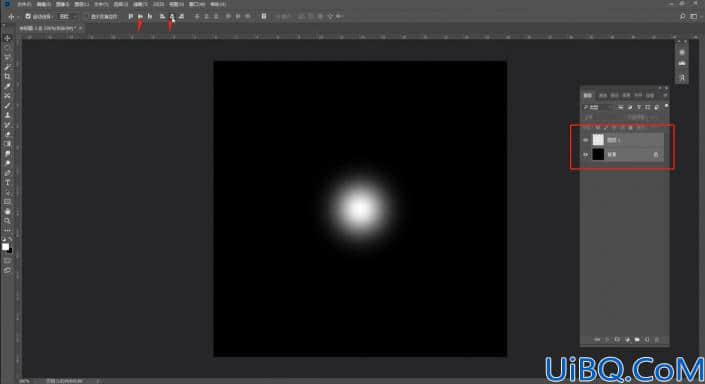Select the Crop tool
The image size is (705, 384).
point(7,76)
